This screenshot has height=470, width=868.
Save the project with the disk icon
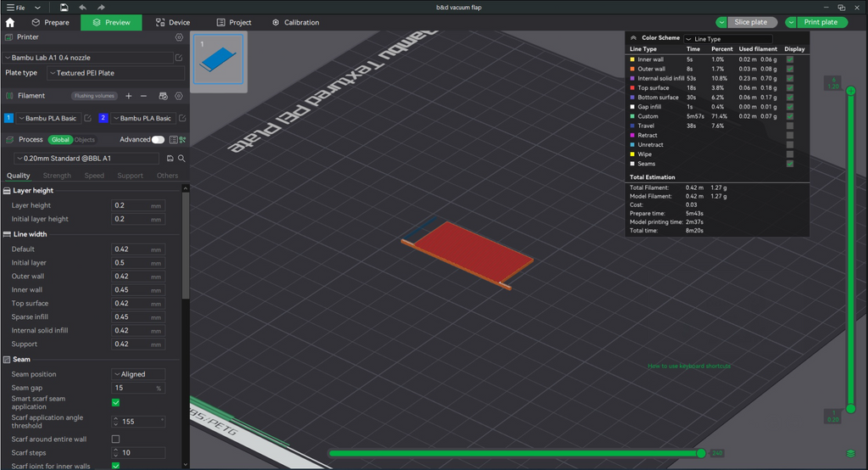point(64,7)
